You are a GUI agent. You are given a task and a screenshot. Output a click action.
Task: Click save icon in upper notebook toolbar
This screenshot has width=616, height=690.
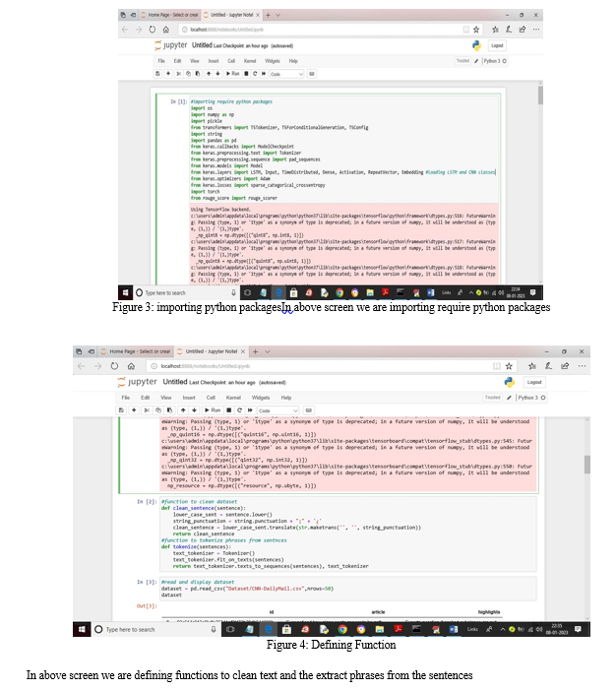[x=157, y=74]
